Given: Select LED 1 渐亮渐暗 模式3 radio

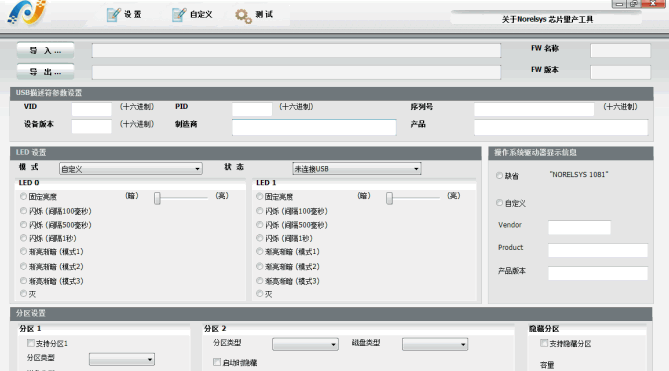Looking at the screenshot, I should [259, 281].
